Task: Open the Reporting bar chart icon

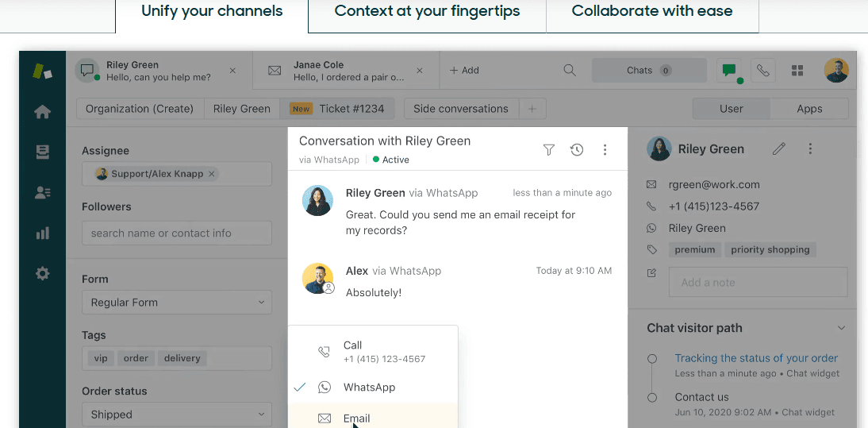Action: click(x=43, y=233)
